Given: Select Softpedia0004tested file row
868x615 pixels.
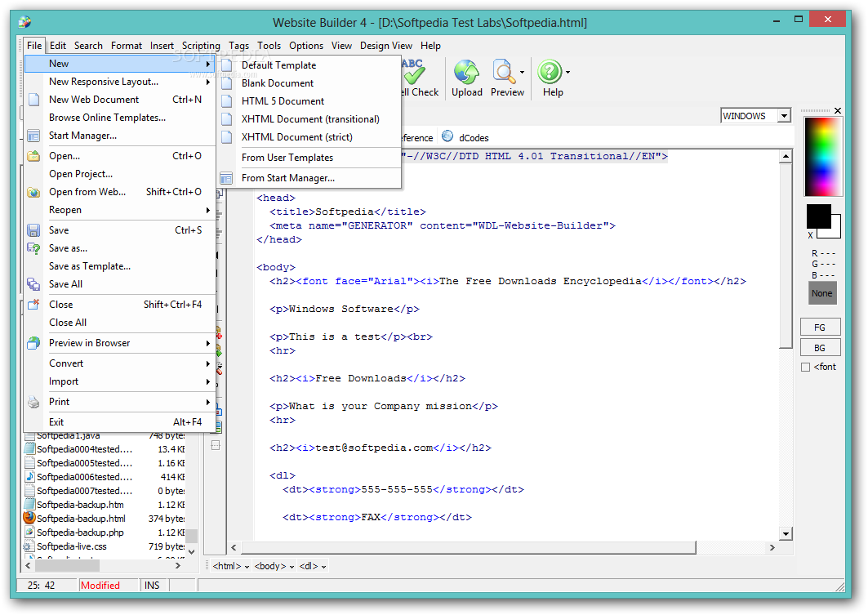Looking at the screenshot, I should point(105,449).
